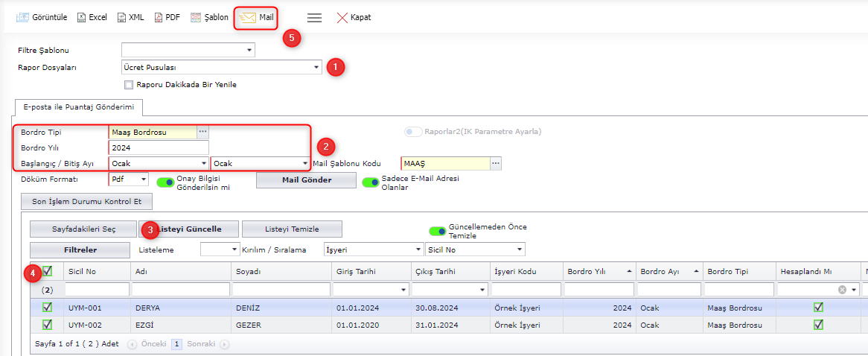868x356 pixels.
Task: Go to previous page with Önceki
Action: [147, 344]
